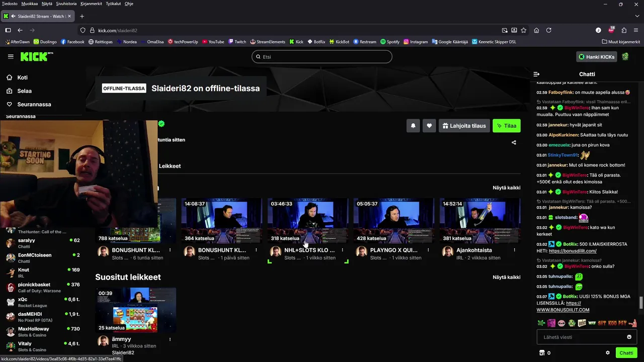
Task: Click the share icon on channel page
Action: click(x=514, y=142)
